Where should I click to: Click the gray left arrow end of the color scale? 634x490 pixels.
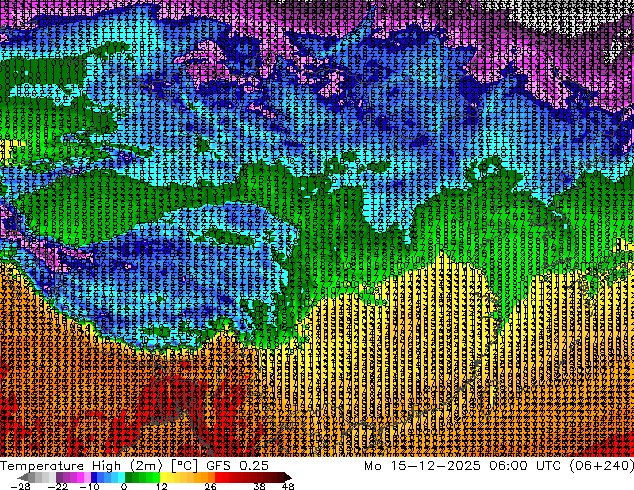23,477
